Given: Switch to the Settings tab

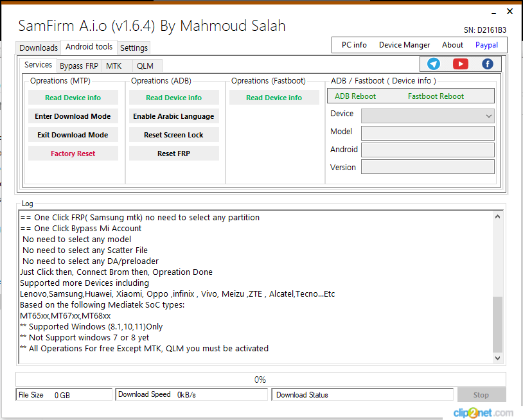Looking at the screenshot, I should [134, 48].
